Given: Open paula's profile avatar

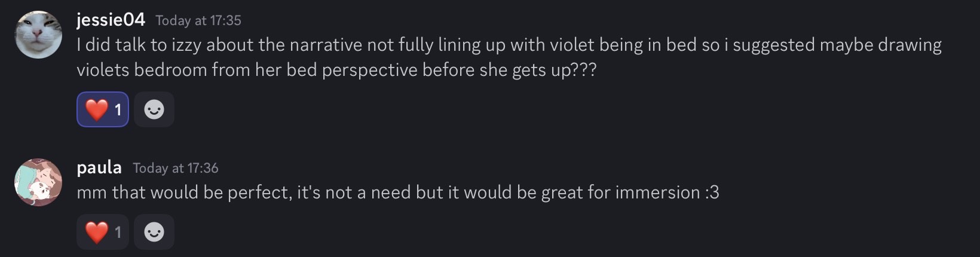Looking at the screenshot, I should point(38,182).
